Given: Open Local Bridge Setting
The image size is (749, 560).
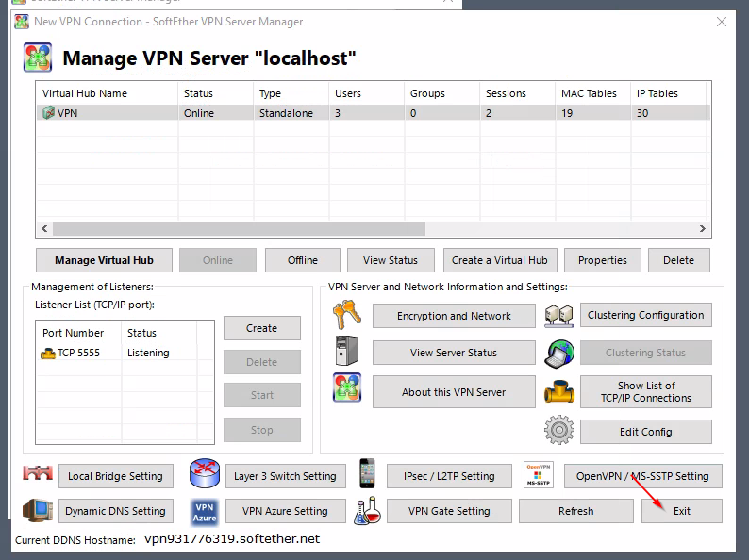Looking at the screenshot, I should tap(116, 476).
